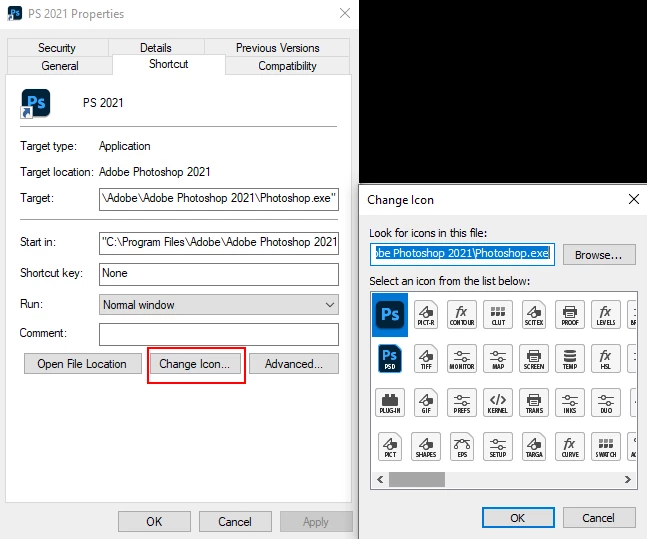Pick the SCREEN printer icon
This screenshot has width=647, height=539.
[x=534, y=358]
